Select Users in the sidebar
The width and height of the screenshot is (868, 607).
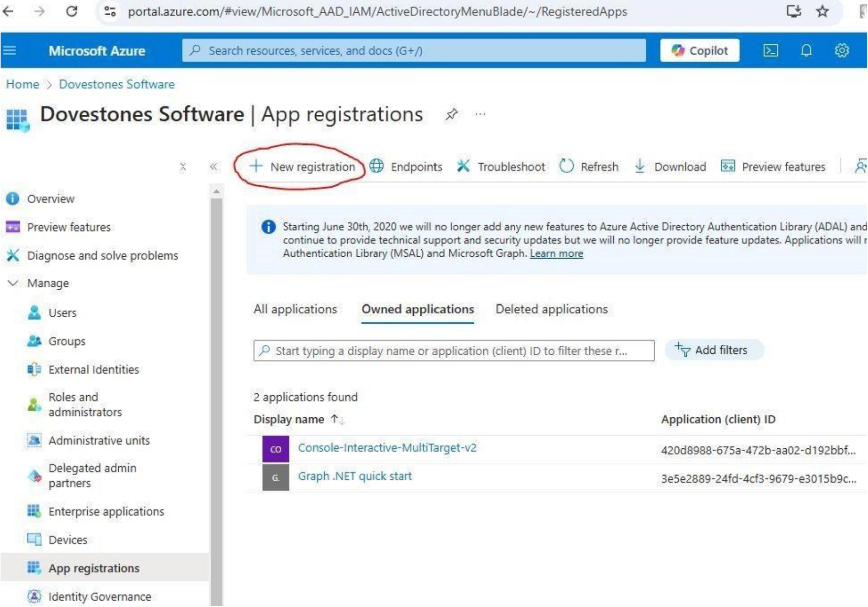coord(62,312)
